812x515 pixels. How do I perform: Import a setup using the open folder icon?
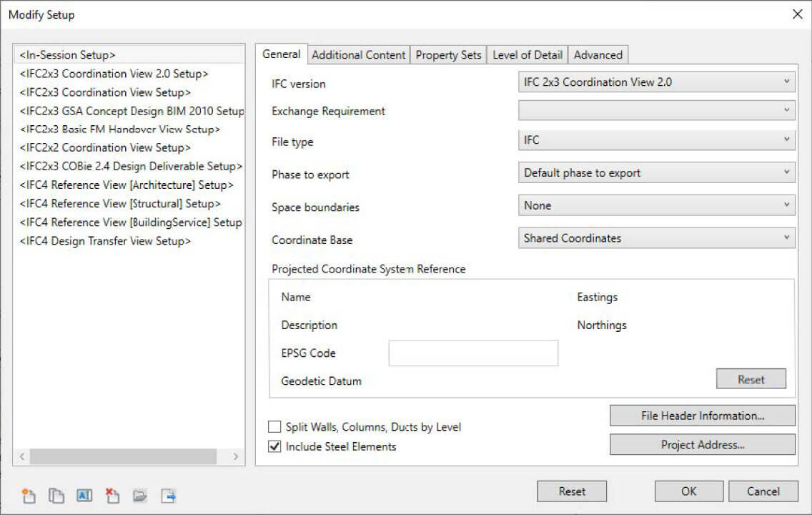pyautogui.click(x=140, y=496)
